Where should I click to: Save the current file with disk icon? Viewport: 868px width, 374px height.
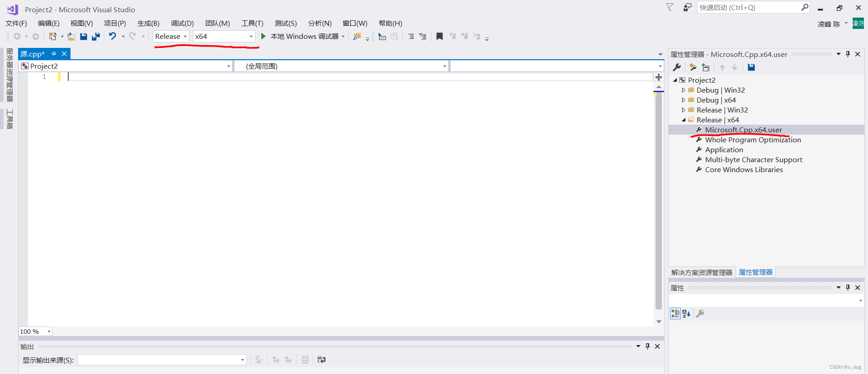pyautogui.click(x=84, y=37)
